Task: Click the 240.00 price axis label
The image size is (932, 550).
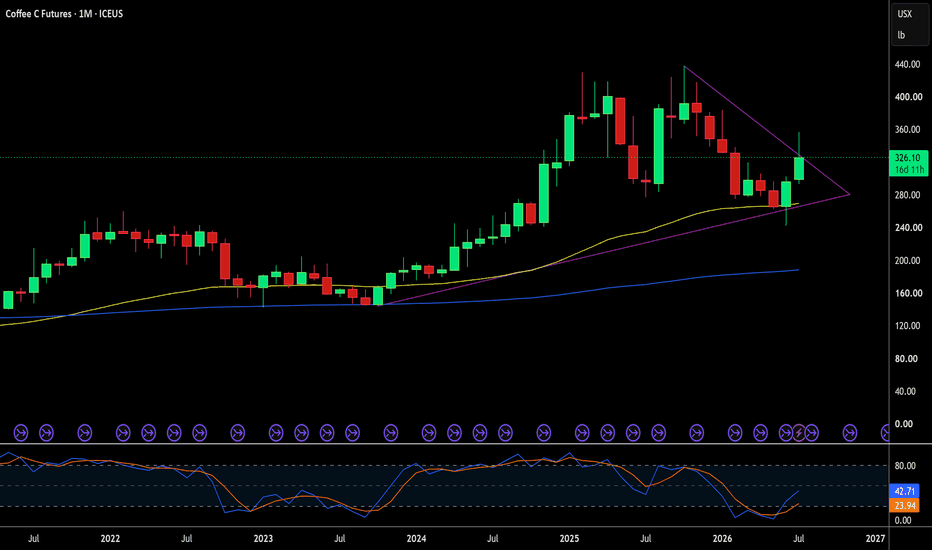Action: (908, 228)
